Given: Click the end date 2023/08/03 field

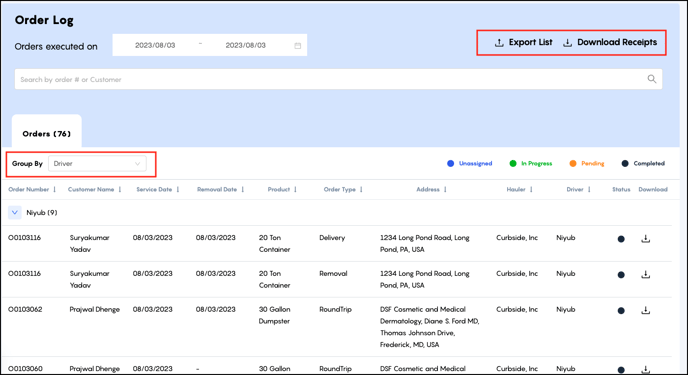Looking at the screenshot, I should 245,45.
